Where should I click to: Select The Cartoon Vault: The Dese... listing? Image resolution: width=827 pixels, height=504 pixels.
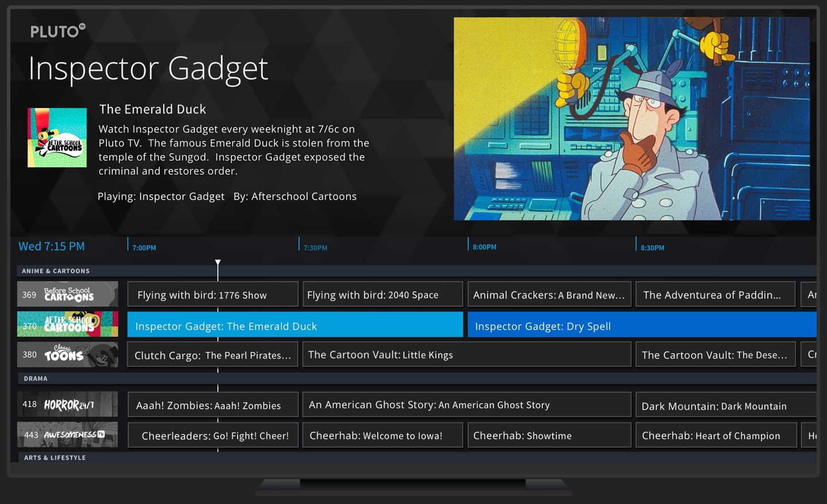click(715, 355)
